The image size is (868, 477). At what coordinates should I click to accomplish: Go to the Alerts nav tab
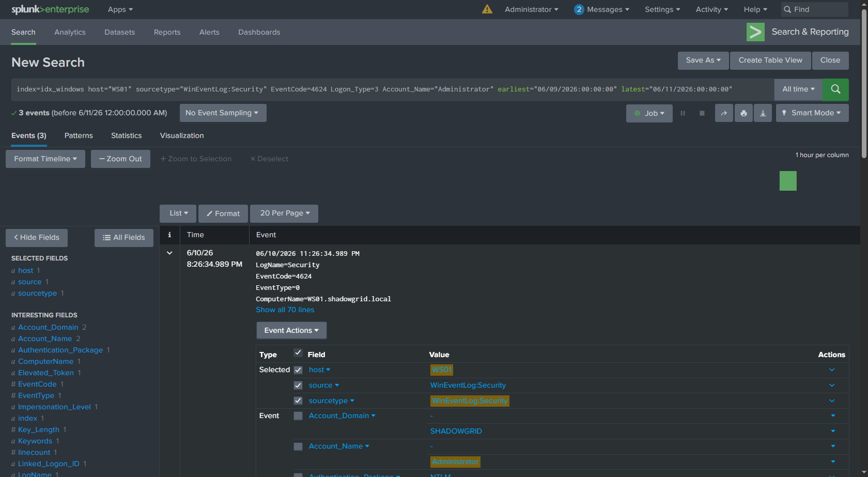point(209,32)
